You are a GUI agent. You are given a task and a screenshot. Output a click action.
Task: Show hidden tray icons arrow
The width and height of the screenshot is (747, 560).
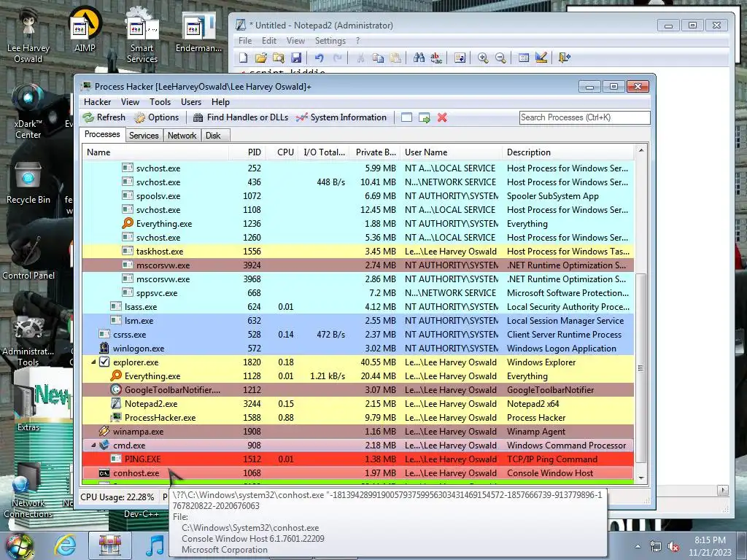[x=638, y=546]
